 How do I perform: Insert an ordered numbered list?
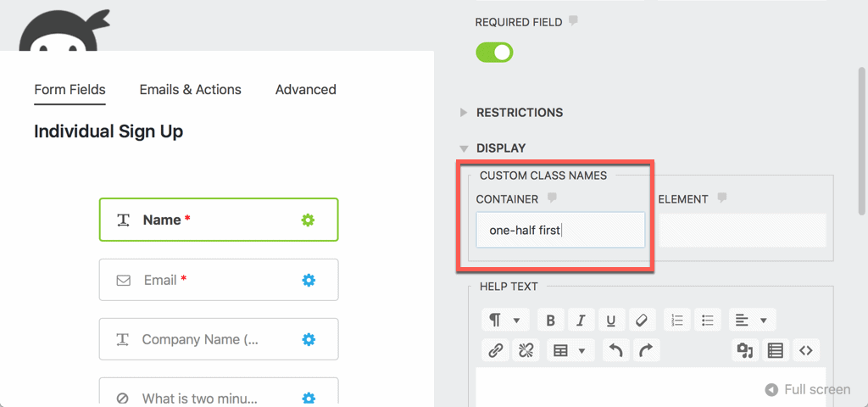(x=677, y=321)
